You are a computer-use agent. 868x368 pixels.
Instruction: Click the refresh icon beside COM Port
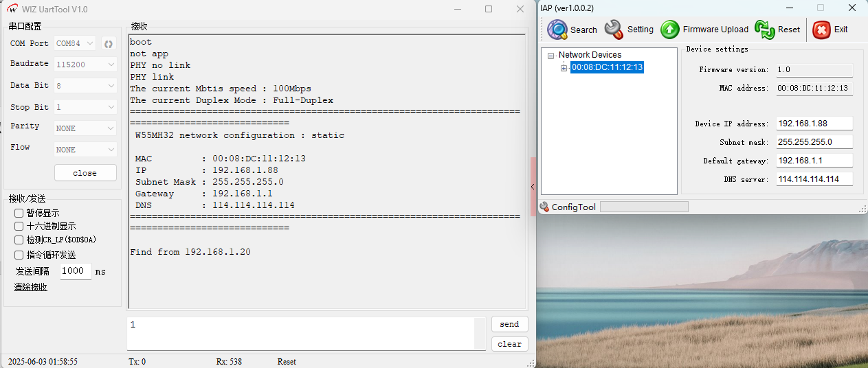tap(109, 44)
